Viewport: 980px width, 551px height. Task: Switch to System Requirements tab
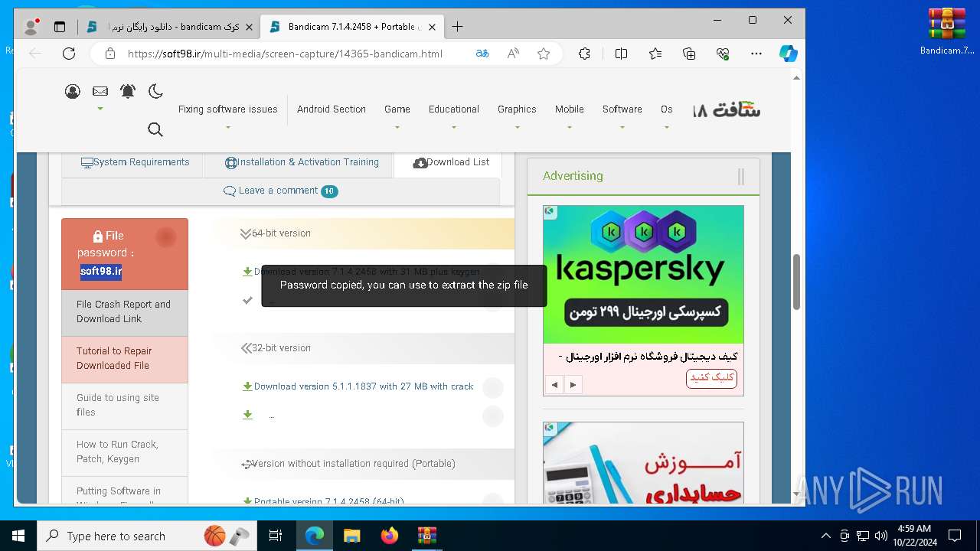(135, 162)
